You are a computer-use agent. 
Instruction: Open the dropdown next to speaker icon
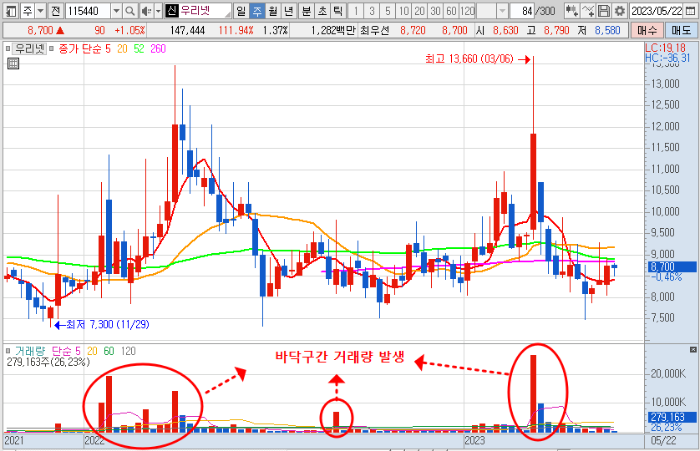pos(158,10)
